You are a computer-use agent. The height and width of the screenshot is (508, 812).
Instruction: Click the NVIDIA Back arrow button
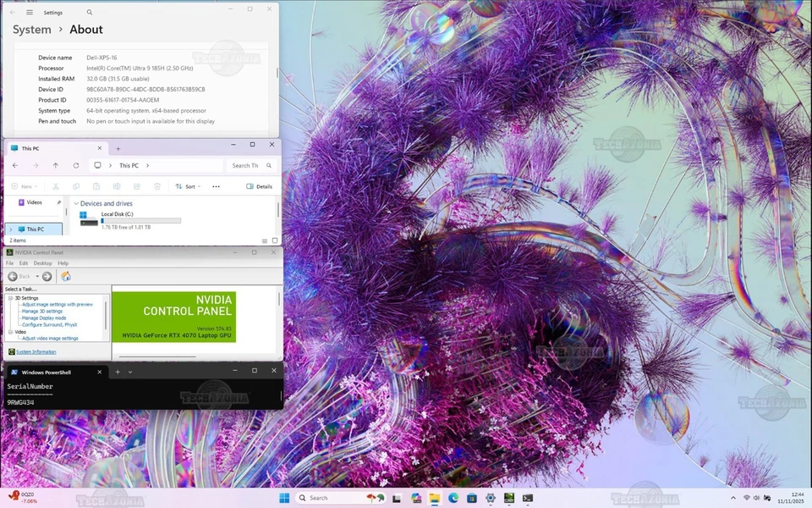[13, 277]
